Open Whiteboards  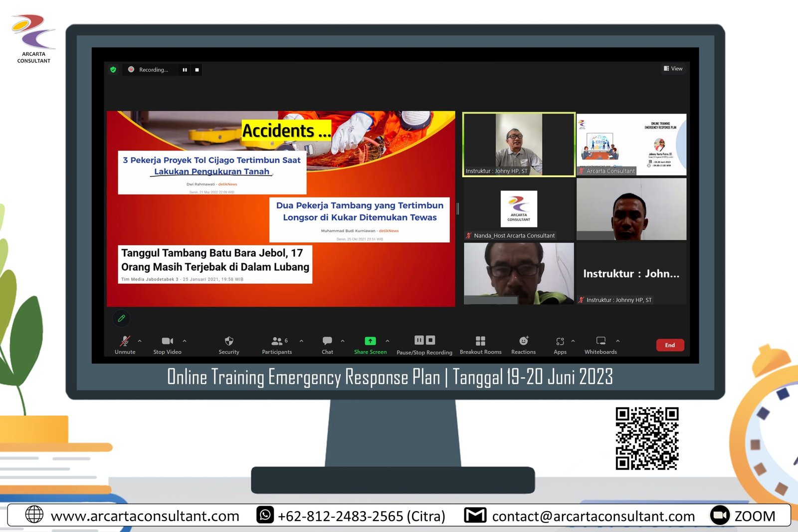600,341
